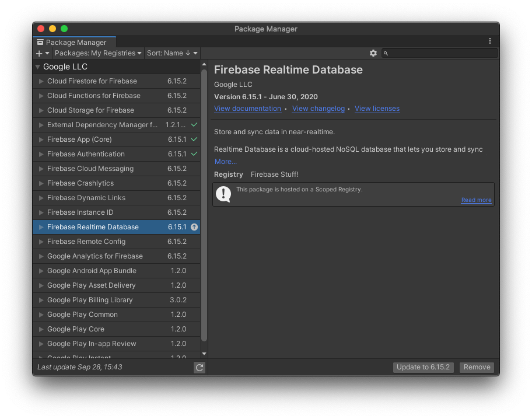Select Firebase Dynamic Links package

pyautogui.click(x=117, y=198)
